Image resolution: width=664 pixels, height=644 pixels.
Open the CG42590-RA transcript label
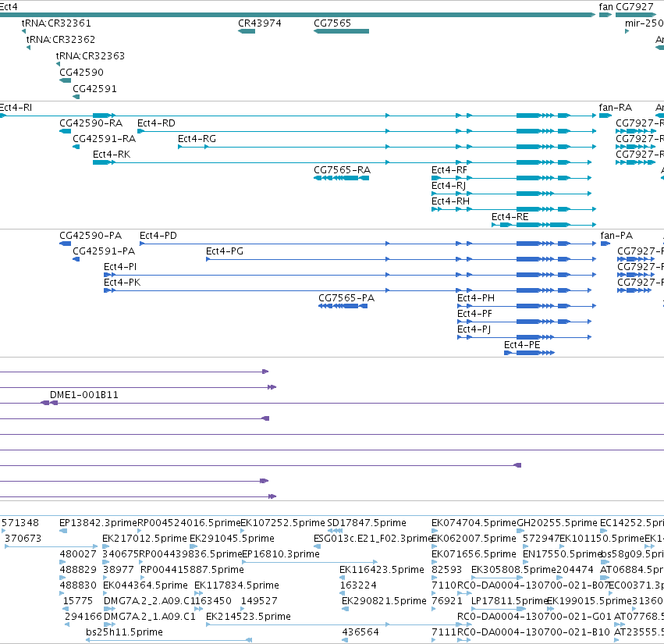tap(91, 123)
